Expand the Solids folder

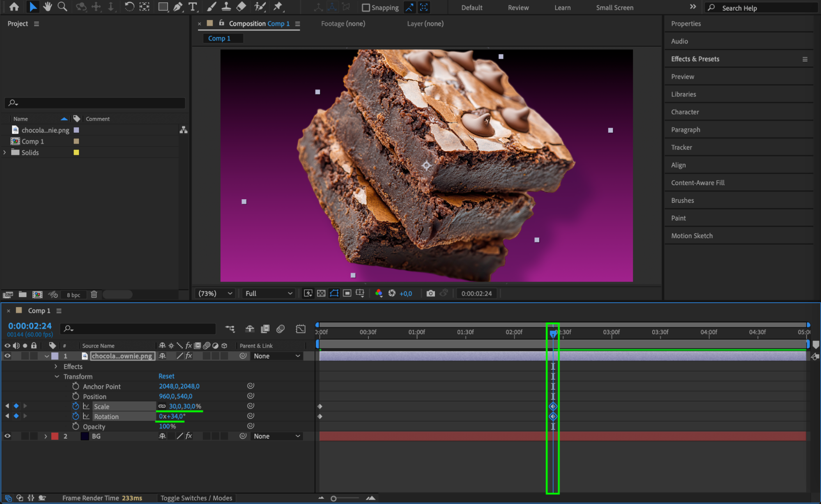[5, 152]
